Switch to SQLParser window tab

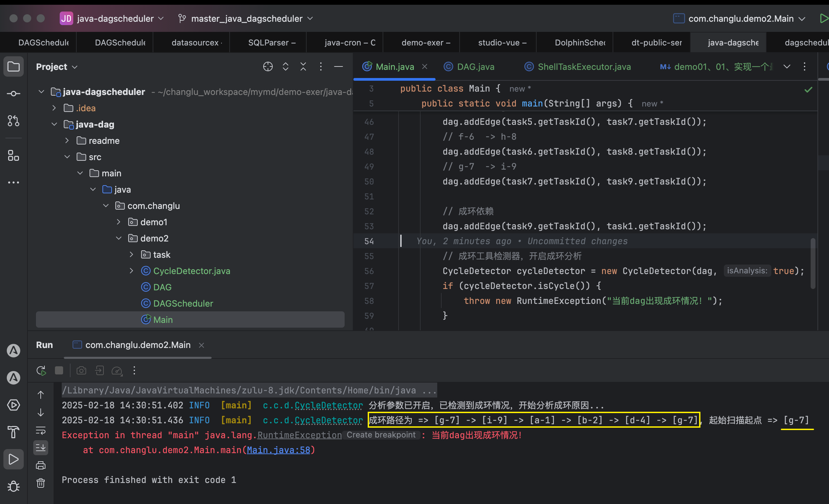(x=268, y=42)
